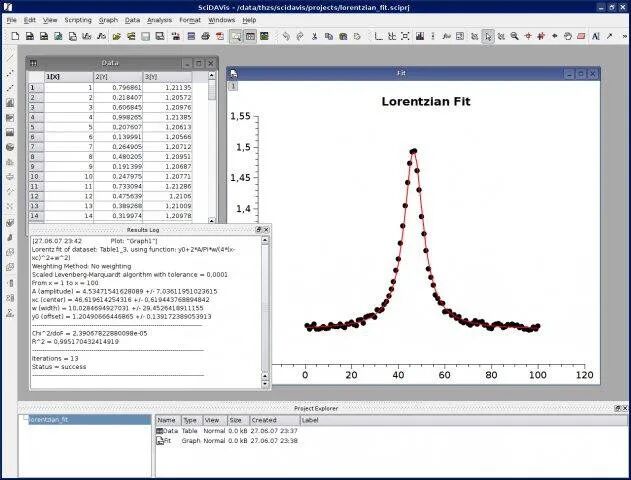
Task: Open the Format menu
Action: tap(190, 20)
